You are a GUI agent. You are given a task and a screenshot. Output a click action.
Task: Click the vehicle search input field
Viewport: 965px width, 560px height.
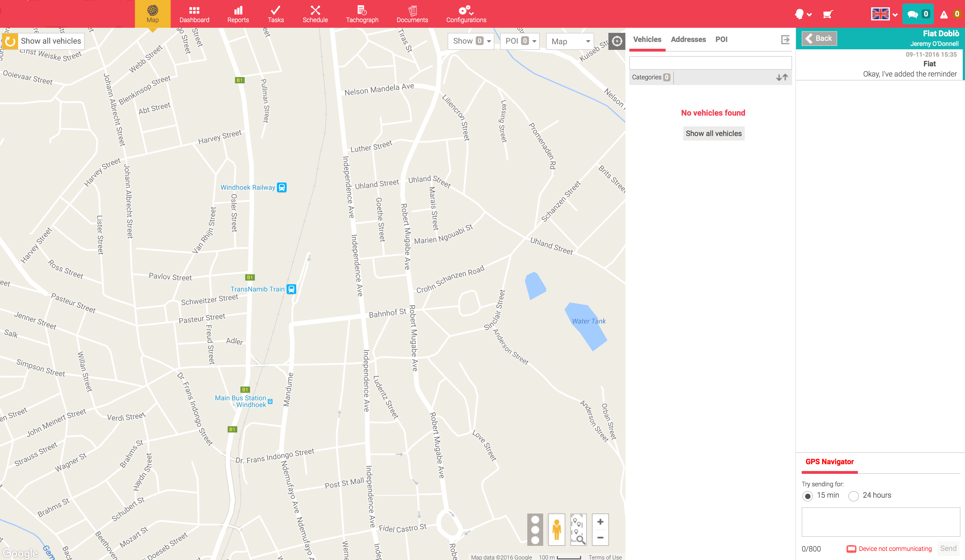[x=710, y=63]
